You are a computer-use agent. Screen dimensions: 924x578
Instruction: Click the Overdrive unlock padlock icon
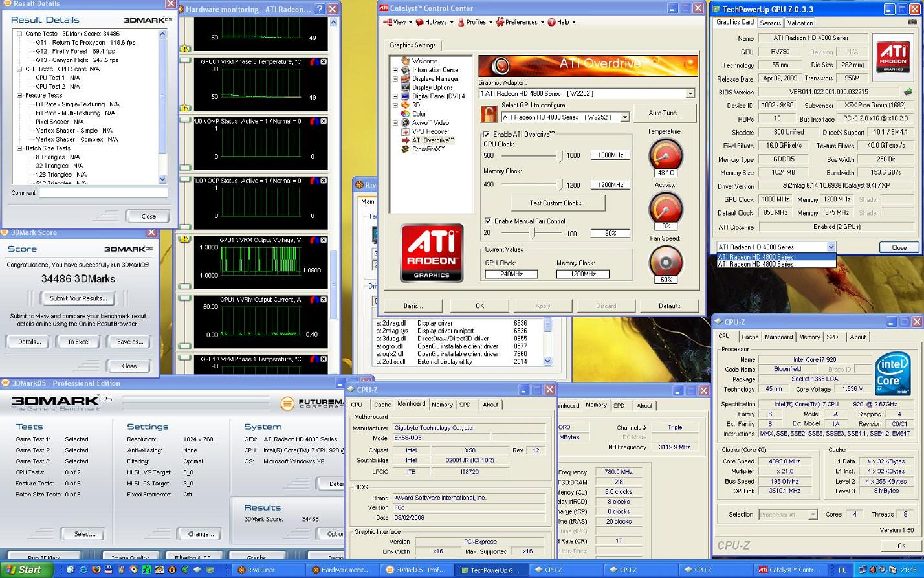[489, 114]
